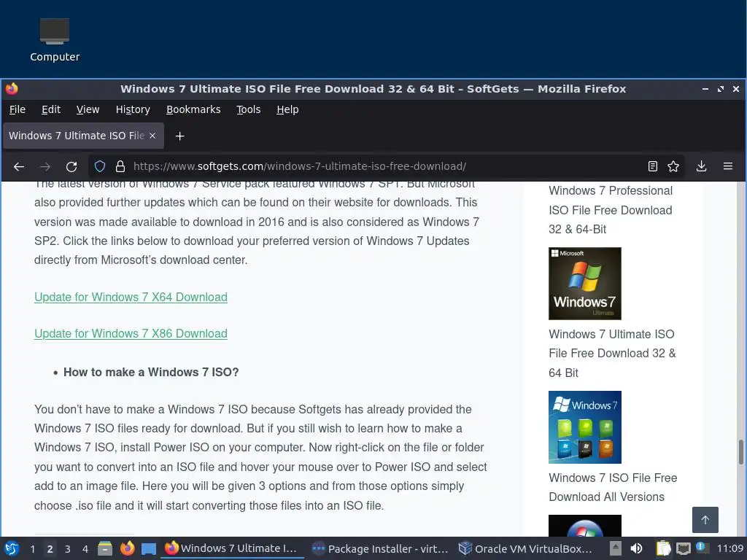Click the address bar URL field
The width and height of the screenshot is (747, 560).
(x=386, y=166)
